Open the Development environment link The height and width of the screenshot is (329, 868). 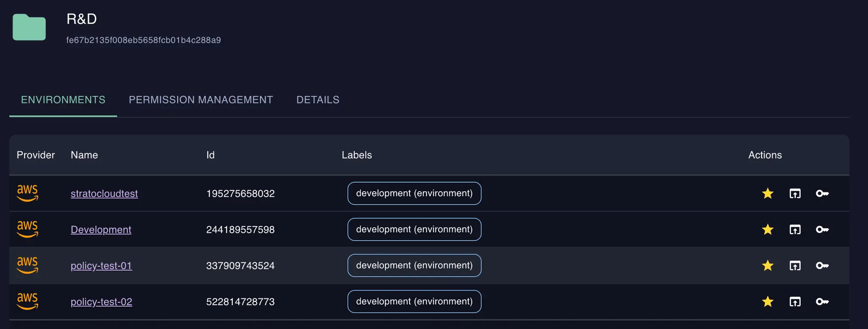[101, 229]
